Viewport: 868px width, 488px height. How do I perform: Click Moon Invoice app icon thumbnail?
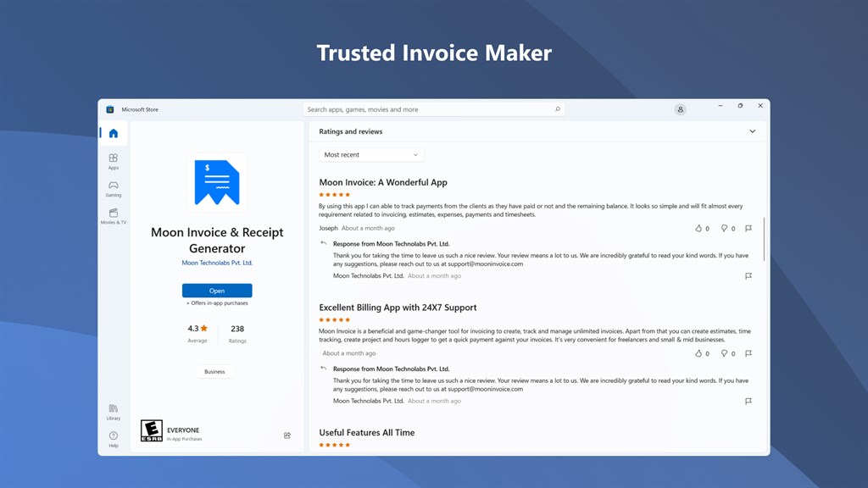pyautogui.click(x=217, y=183)
